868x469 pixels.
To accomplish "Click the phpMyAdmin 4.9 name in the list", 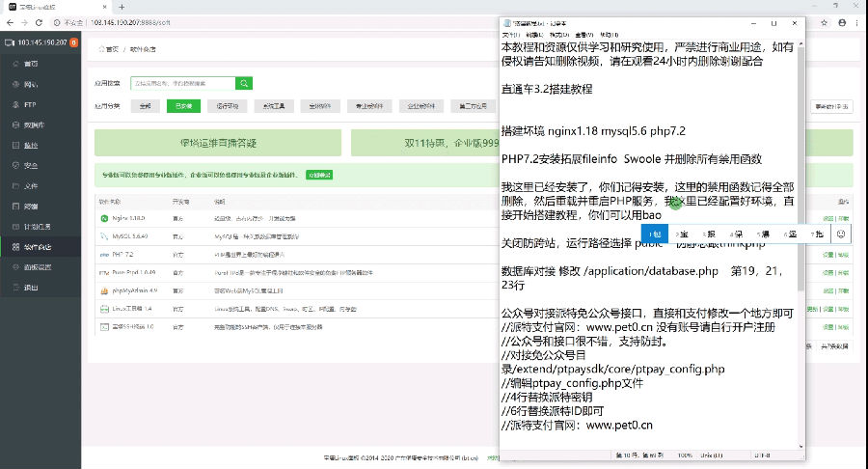I will point(135,290).
